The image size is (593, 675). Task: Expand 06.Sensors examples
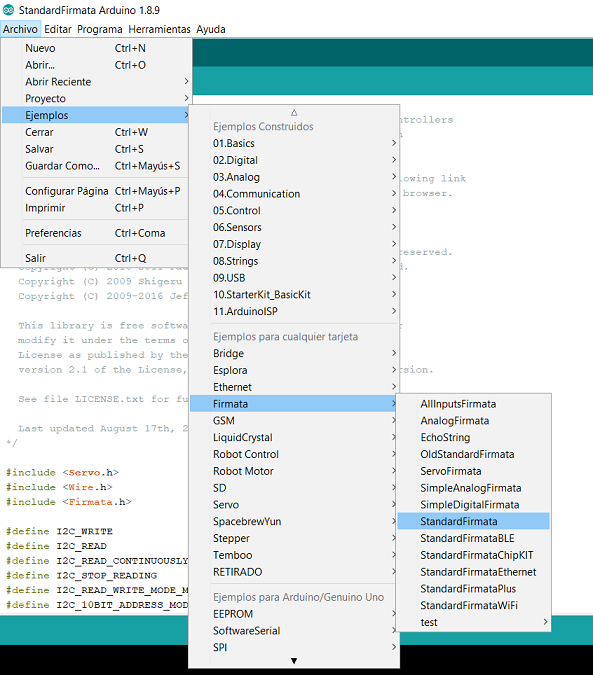coord(294,227)
